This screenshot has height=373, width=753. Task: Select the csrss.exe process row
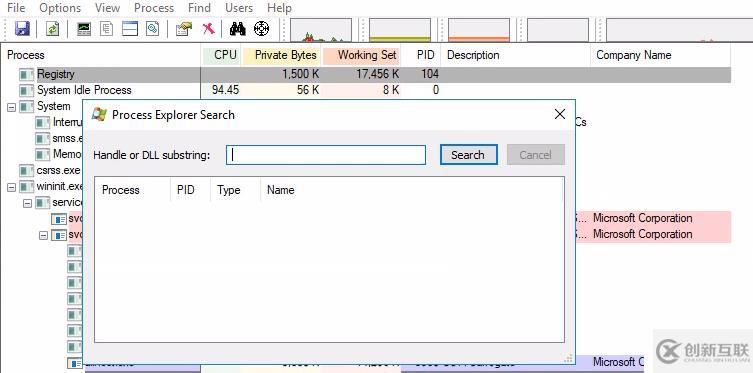[x=58, y=170]
